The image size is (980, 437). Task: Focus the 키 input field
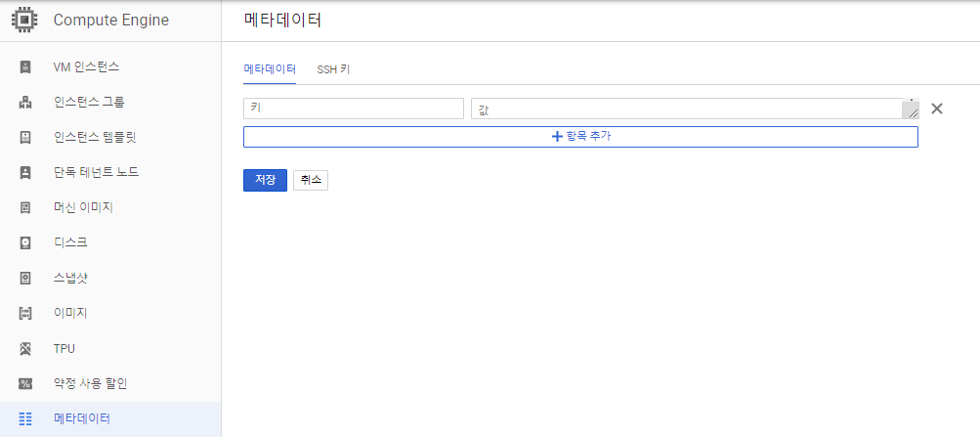click(x=353, y=109)
